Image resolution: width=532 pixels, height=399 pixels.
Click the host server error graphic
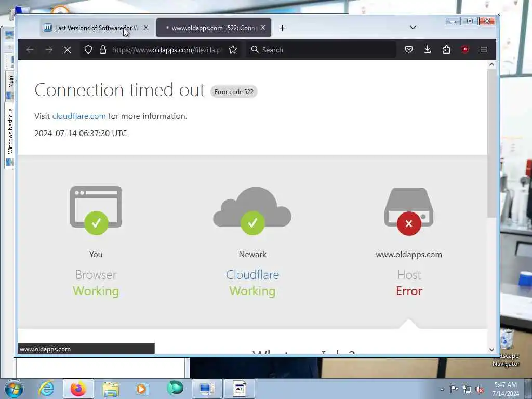coord(409,212)
